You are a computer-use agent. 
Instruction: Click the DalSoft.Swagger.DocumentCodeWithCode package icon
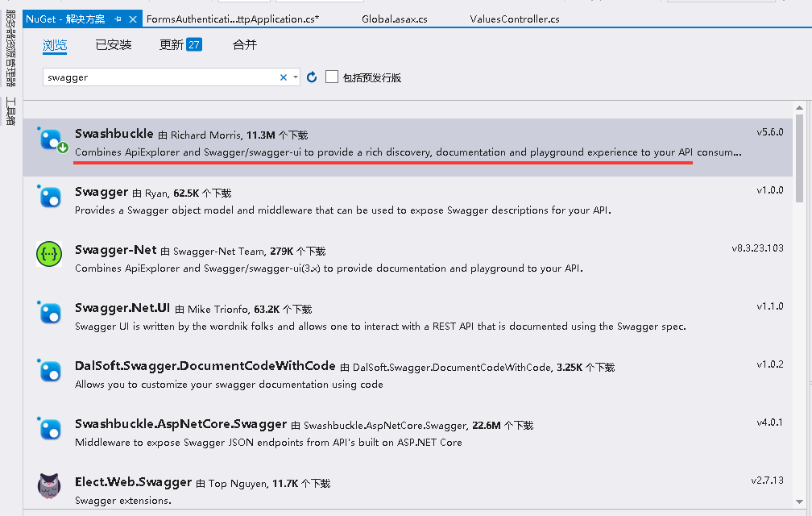50,371
